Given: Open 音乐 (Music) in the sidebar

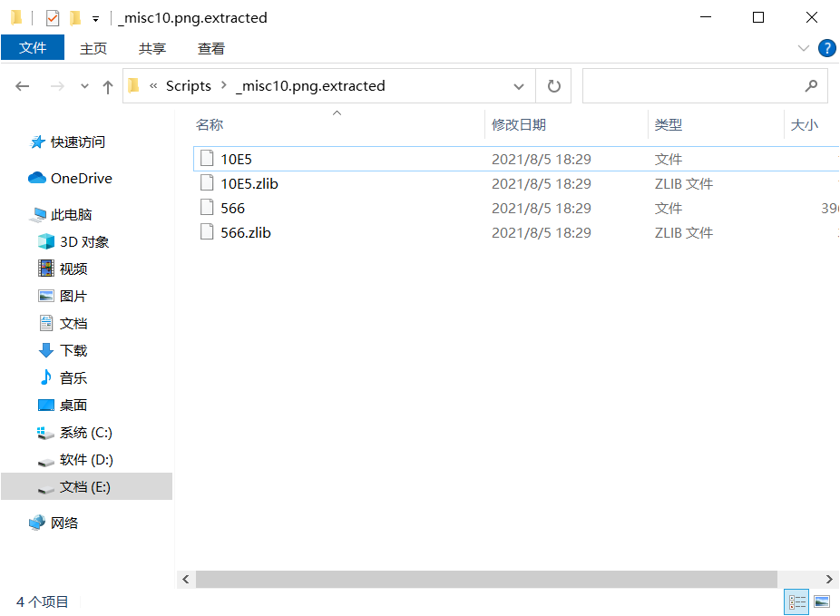Looking at the screenshot, I should click(72, 377).
